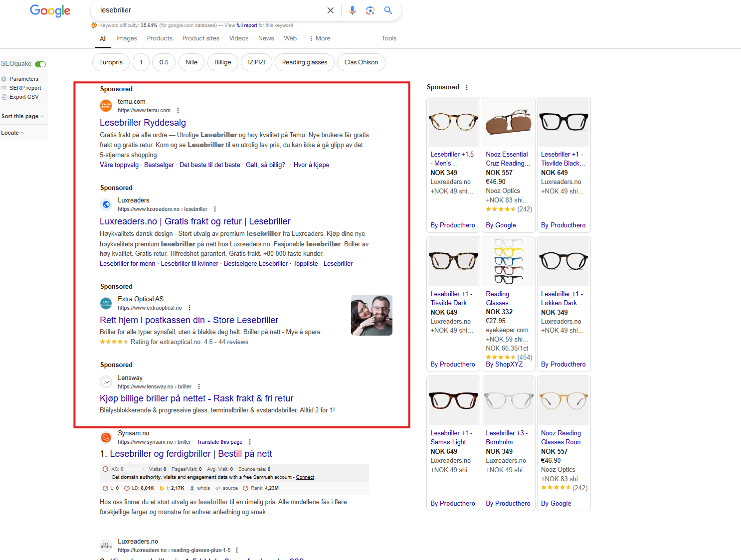741x560 pixels.
Task: Click By ShopXYZ link
Action: click(x=504, y=365)
